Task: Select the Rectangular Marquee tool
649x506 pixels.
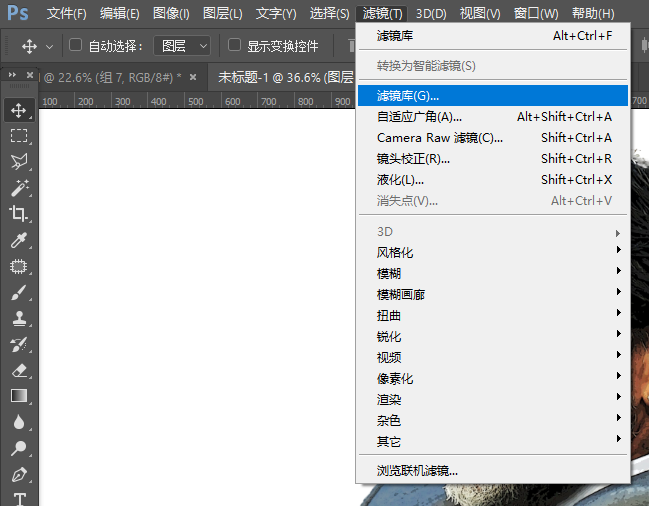Action: (x=19, y=136)
